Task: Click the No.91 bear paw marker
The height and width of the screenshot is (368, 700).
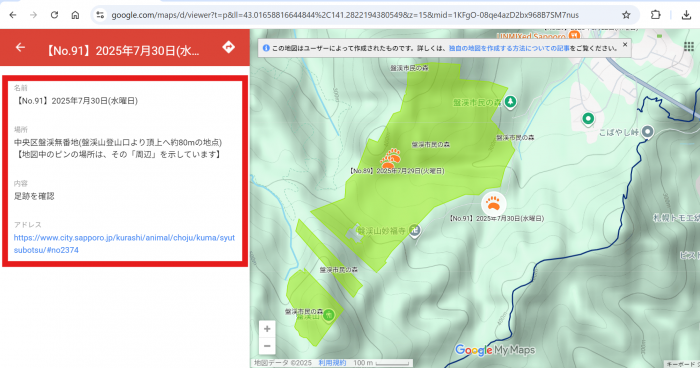Action: [493, 203]
